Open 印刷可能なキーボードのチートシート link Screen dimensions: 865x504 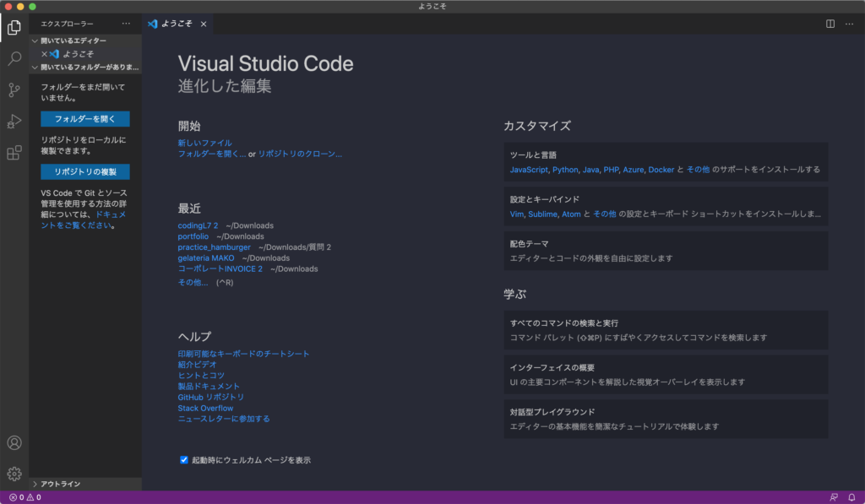coord(243,354)
